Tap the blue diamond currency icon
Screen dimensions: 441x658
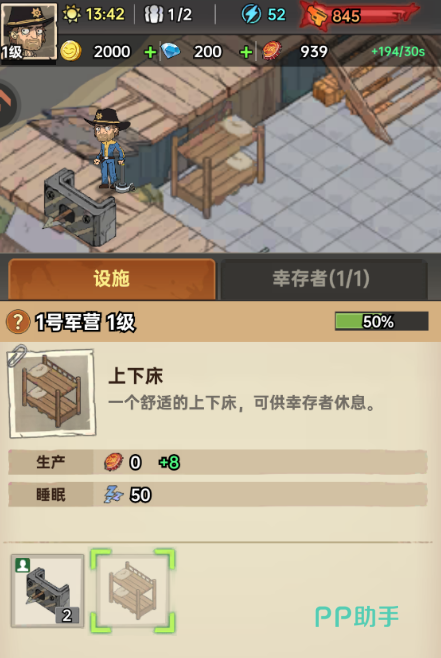(171, 51)
